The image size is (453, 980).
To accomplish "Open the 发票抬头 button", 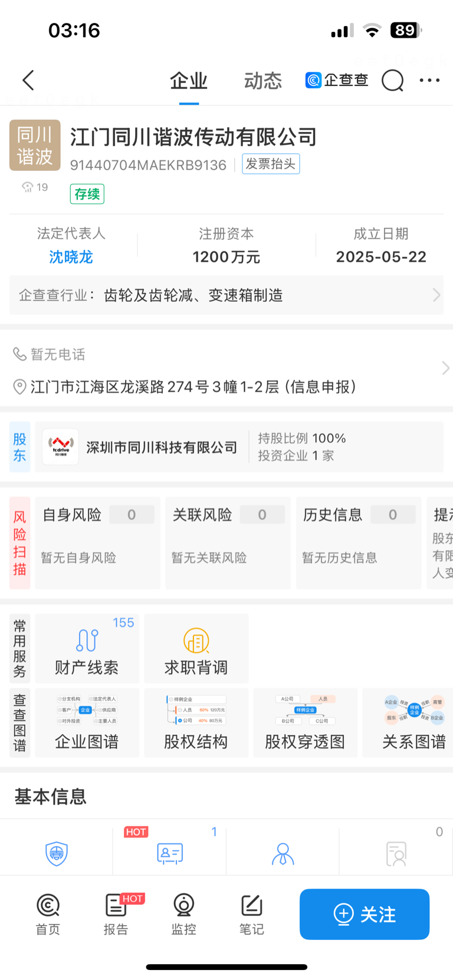I will click(271, 164).
